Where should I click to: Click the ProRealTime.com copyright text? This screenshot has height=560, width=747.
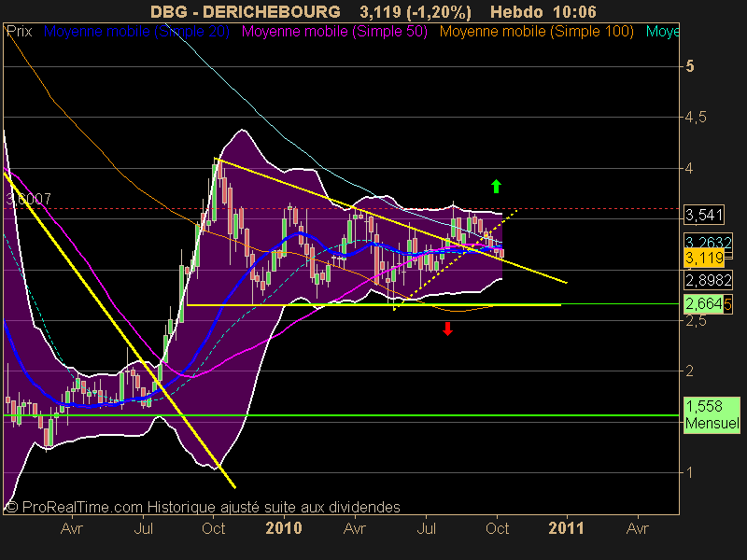(x=203, y=507)
